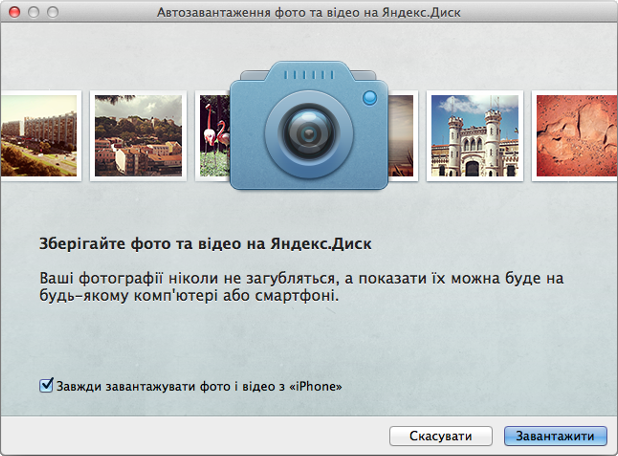Click the window title Автозавантаження фото та відео
Viewport: 618px width, 456px height.
point(309,13)
